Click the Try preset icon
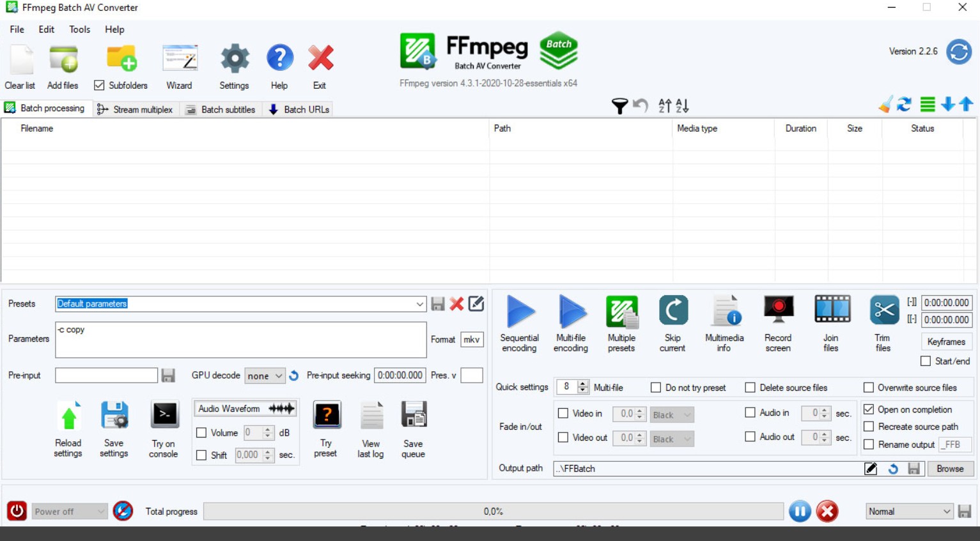 point(327,415)
